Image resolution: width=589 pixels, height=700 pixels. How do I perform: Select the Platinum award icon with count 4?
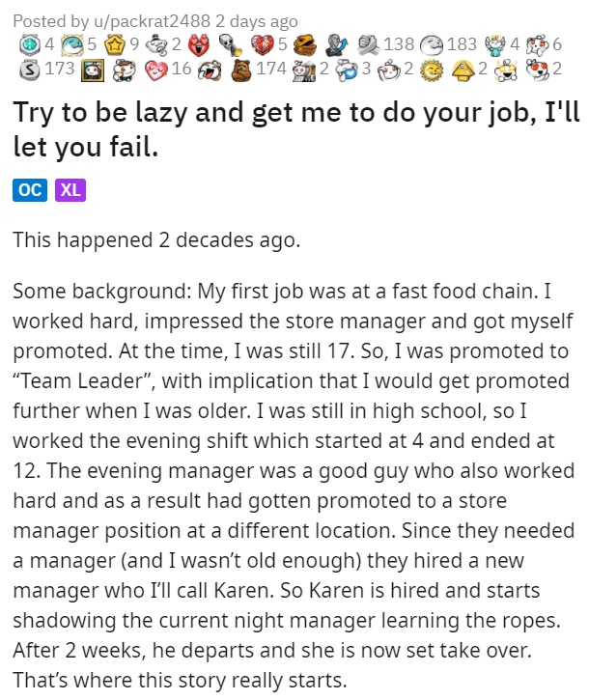(28, 44)
